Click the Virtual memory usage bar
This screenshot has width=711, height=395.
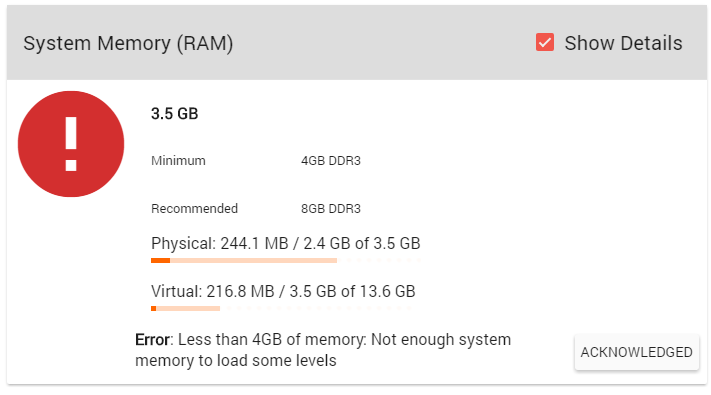(x=282, y=308)
